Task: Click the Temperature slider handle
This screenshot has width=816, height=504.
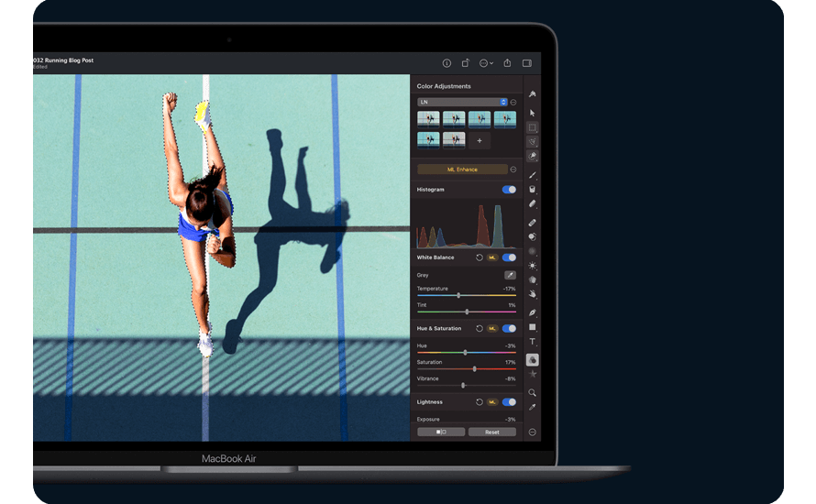Action: coord(458,295)
